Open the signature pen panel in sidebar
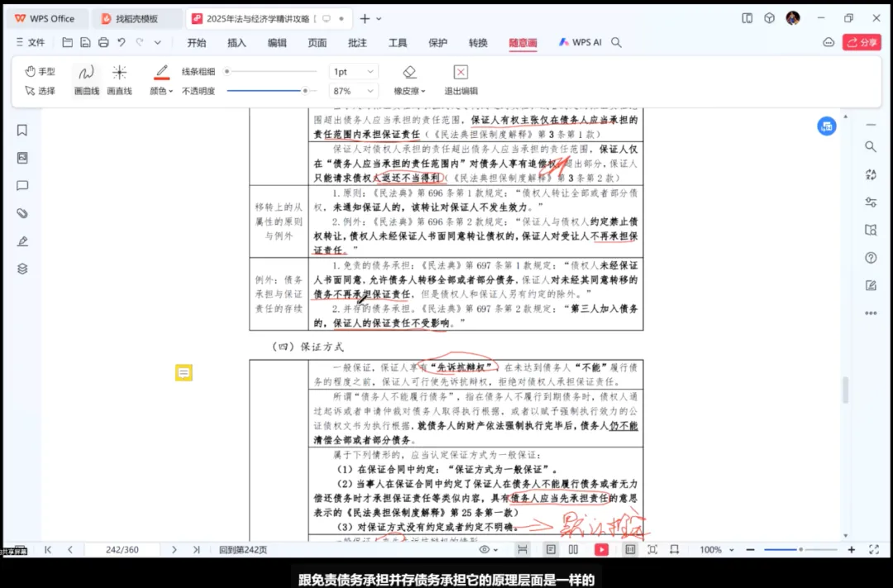893x588 pixels. tap(22, 241)
